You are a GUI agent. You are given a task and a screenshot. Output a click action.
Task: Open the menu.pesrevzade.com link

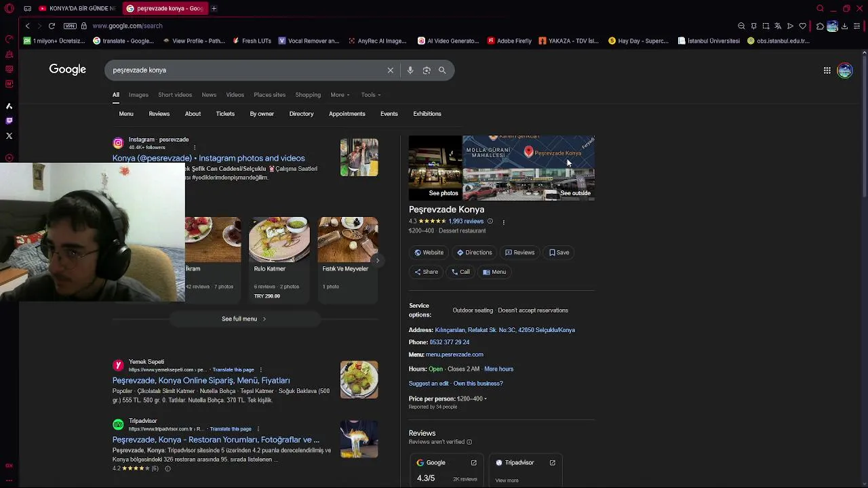coord(454,354)
